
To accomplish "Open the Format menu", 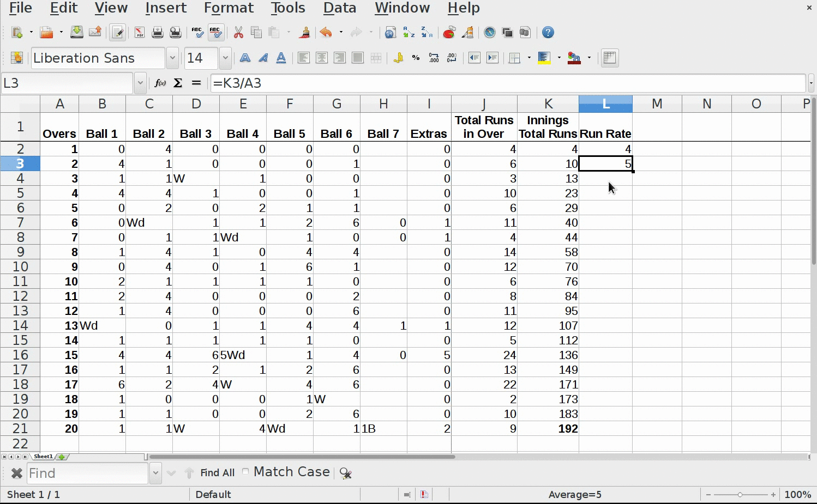I will point(229,8).
